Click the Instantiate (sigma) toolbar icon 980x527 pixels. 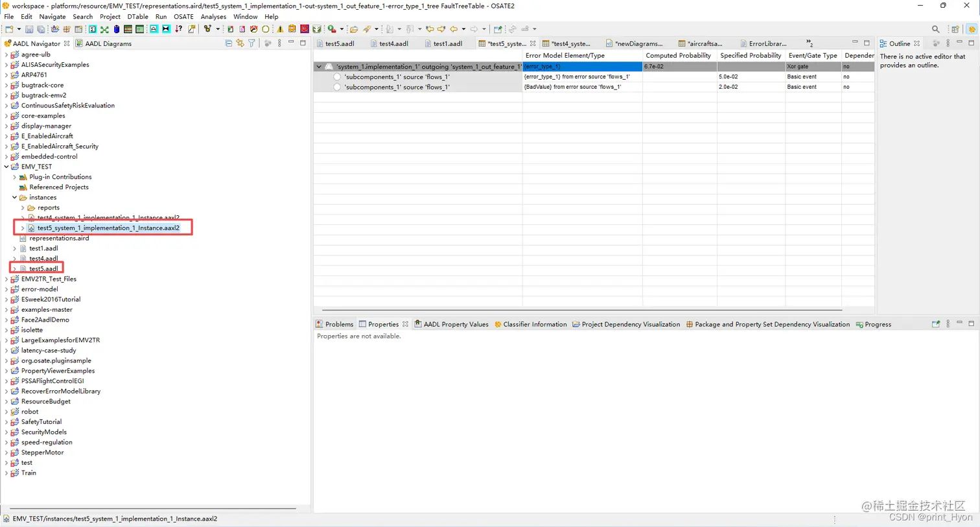coord(92,29)
